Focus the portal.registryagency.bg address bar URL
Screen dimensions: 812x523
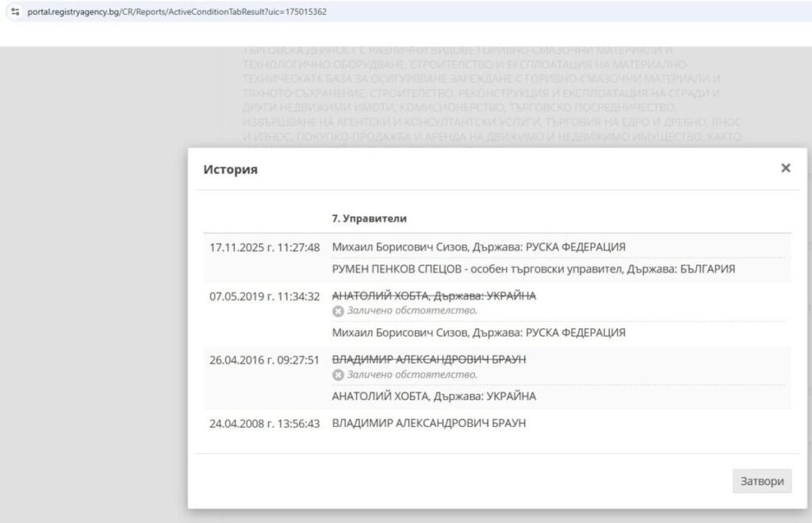pyautogui.click(x=176, y=12)
